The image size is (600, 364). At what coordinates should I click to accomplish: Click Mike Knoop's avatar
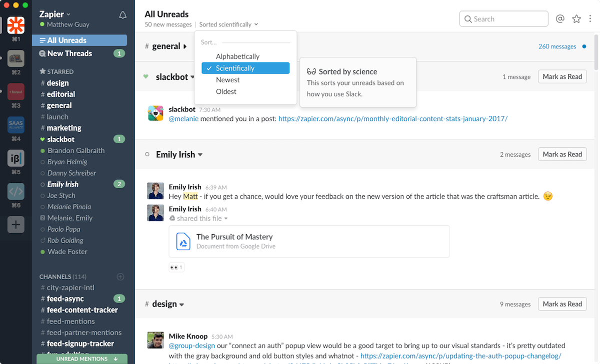(x=155, y=340)
